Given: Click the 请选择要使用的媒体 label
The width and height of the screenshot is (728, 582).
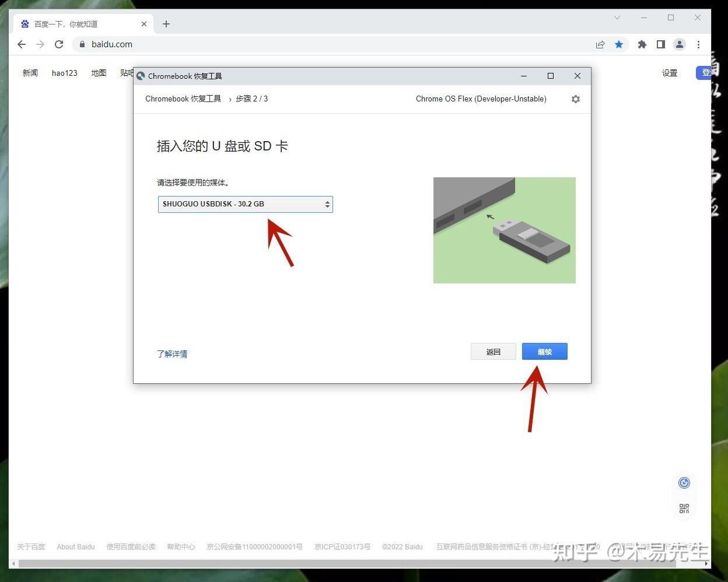Looking at the screenshot, I should tap(193, 183).
